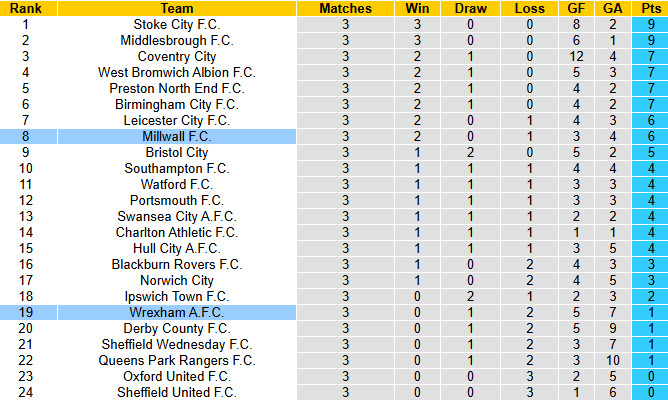Sort table by Pts header
The width and height of the screenshot is (668, 401).
pos(649,8)
